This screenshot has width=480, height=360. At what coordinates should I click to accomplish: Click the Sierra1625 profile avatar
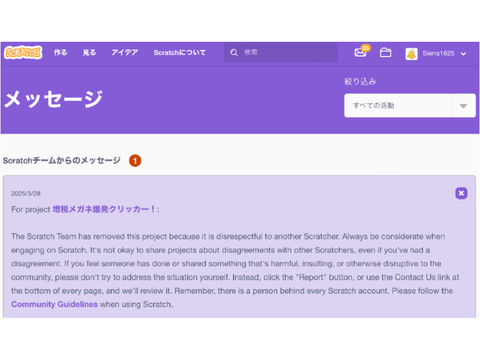(412, 53)
